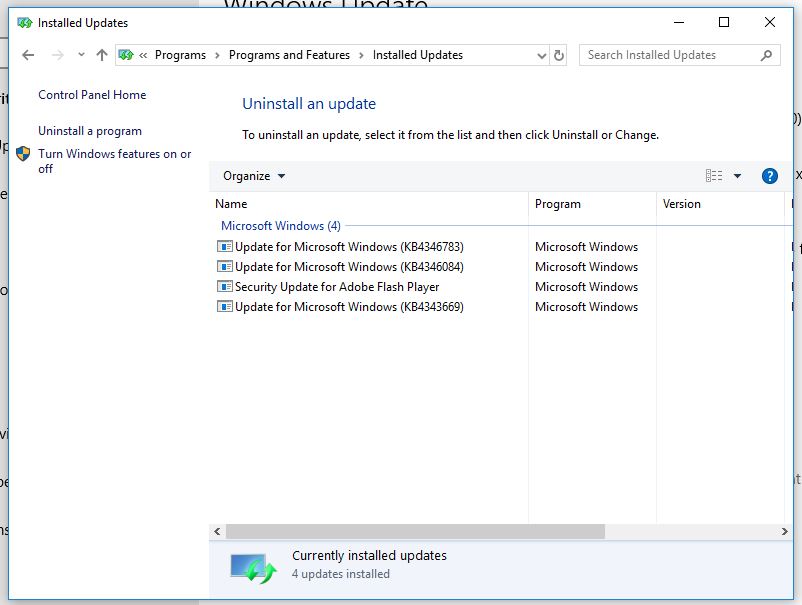Click the icon next to KB4343669
The image size is (802, 605).
(225, 306)
